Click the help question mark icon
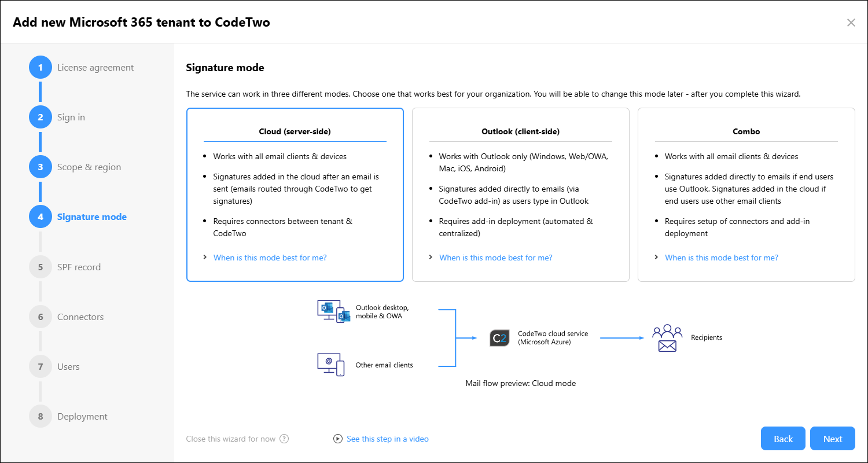 (284, 439)
